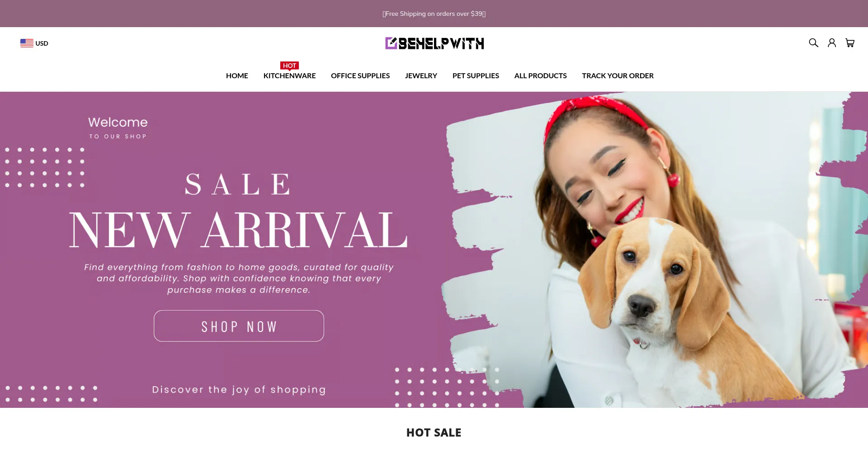Click the BeHelpWith logo
This screenshot has width=868, height=449.
434,43
